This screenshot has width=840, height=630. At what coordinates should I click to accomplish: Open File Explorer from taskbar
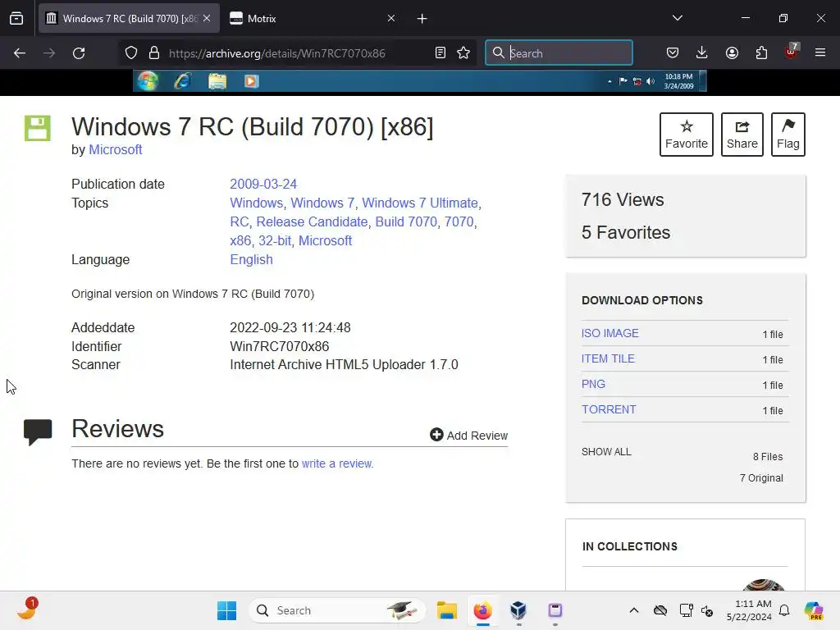[447, 610]
